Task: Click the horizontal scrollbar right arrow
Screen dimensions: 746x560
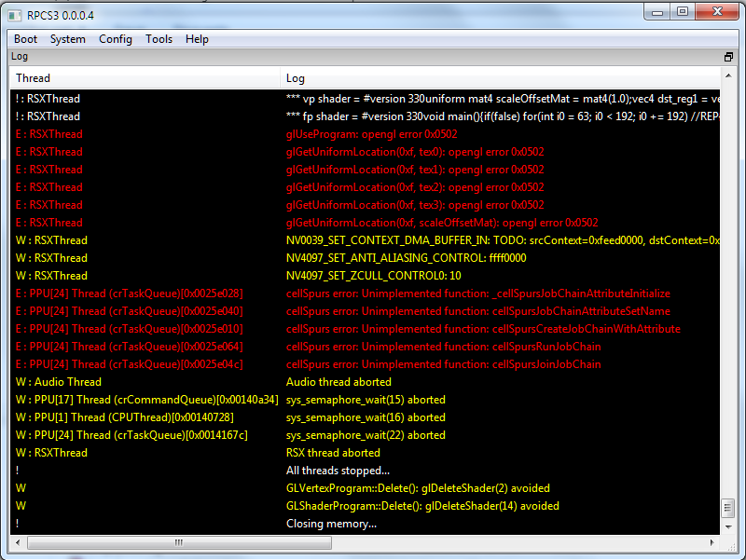Action: [x=713, y=541]
